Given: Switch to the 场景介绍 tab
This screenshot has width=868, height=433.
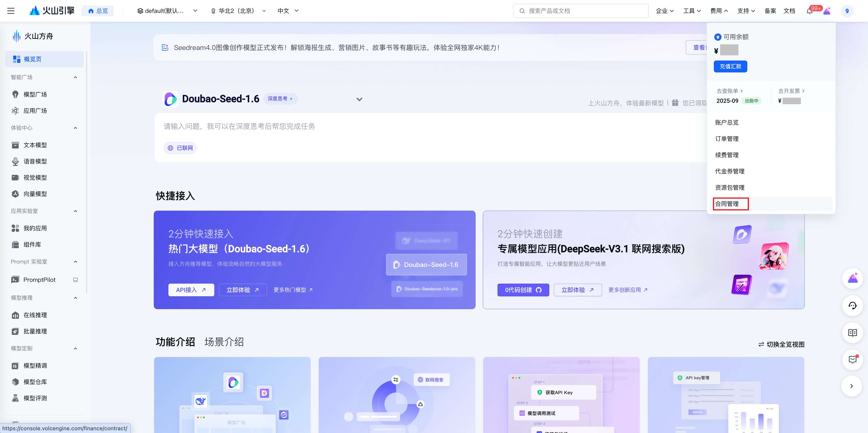Looking at the screenshot, I should pos(224,342).
